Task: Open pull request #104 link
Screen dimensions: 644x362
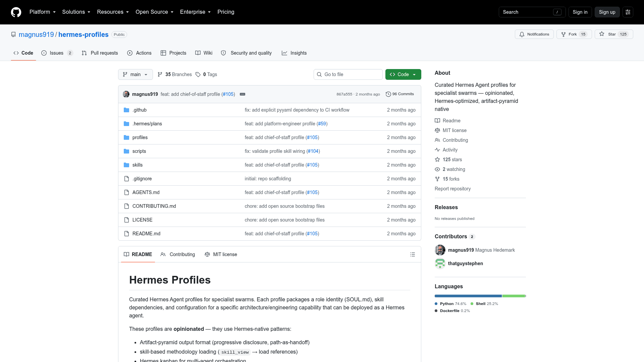Action: [x=313, y=151]
